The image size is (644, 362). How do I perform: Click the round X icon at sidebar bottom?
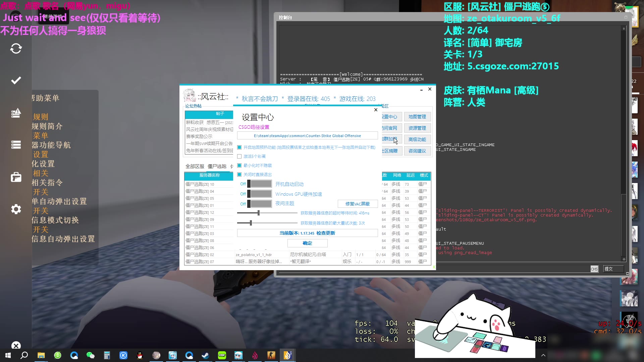16,345
